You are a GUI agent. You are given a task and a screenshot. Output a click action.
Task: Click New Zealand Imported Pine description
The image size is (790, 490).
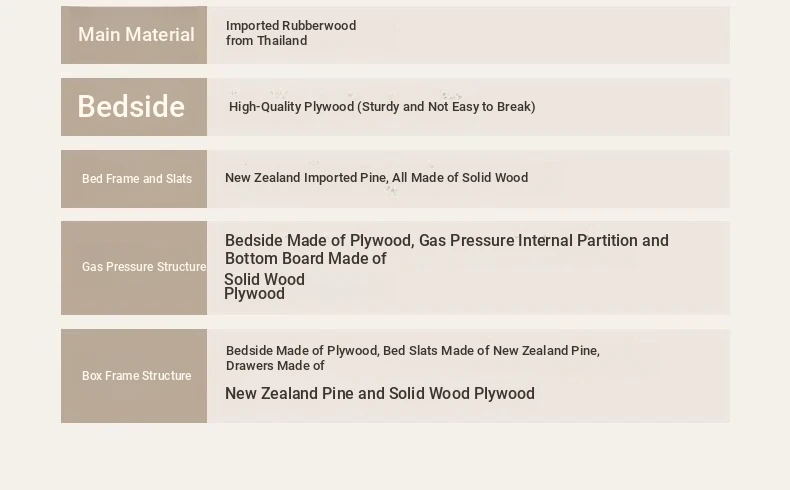[376, 178]
